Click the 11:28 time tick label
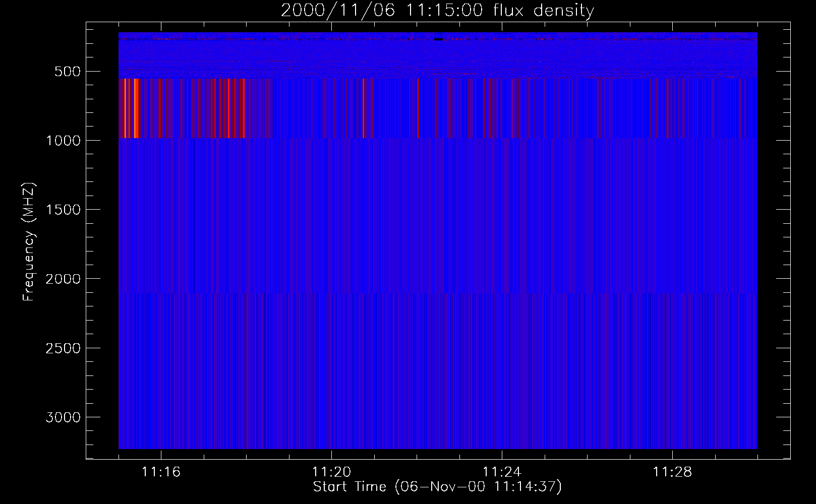The height and width of the screenshot is (504, 816). pos(672,472)
